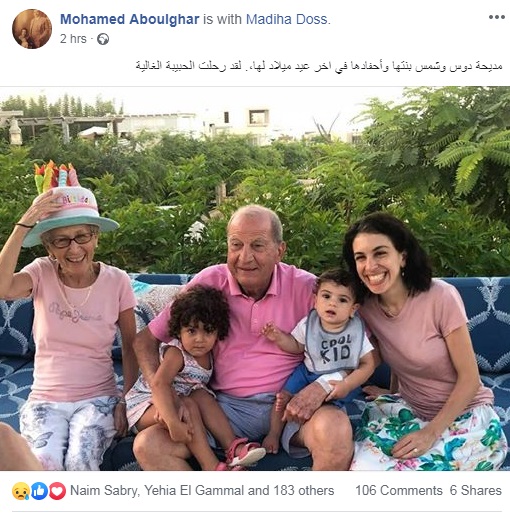Image resolution: width=510 pixels, height=517 pixels.
Task: Click the red heart Love reaction icon
Action: point(57,491)
